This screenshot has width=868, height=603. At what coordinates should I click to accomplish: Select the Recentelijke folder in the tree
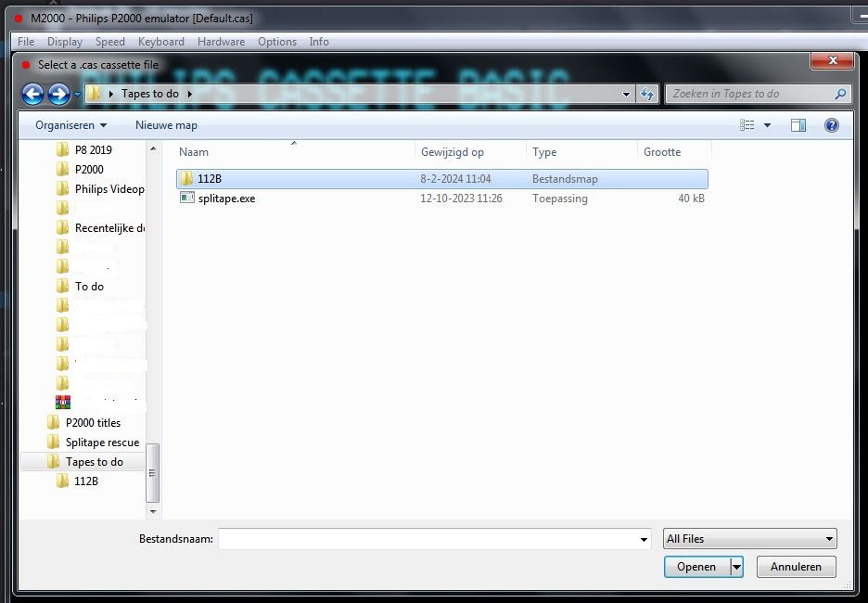109,227
